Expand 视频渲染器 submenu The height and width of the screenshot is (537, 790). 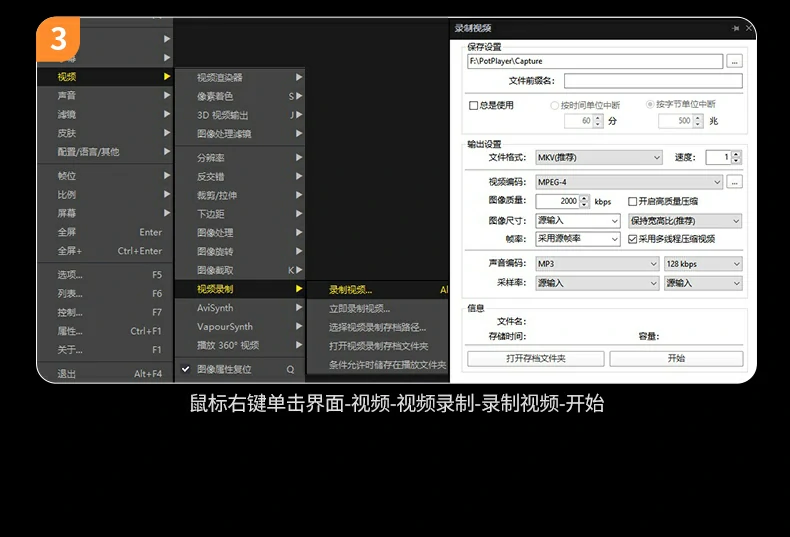click(x=240, y=77)
